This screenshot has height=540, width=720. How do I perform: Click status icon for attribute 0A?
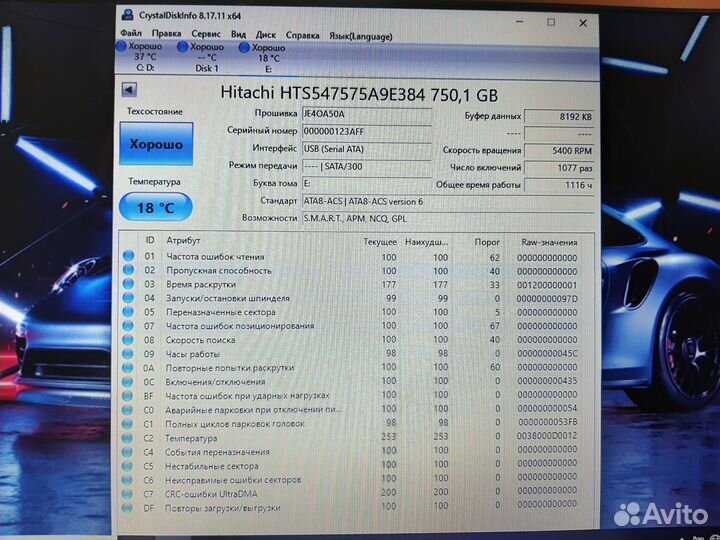(x=128, y=367)
